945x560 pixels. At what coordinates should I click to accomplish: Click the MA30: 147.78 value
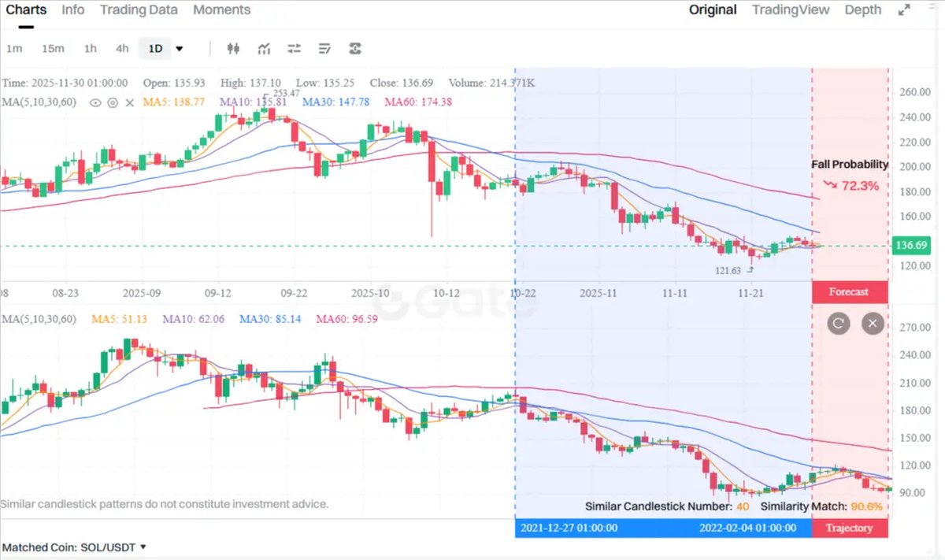click(336, 102)
